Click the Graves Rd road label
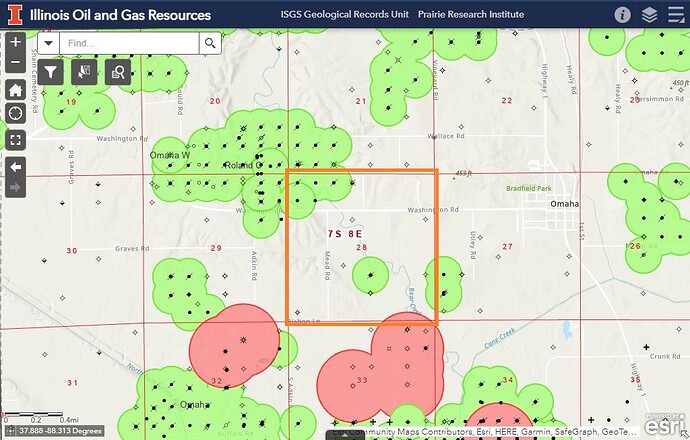This screenshot has width=690, height=440. click(x=132, y=249)
